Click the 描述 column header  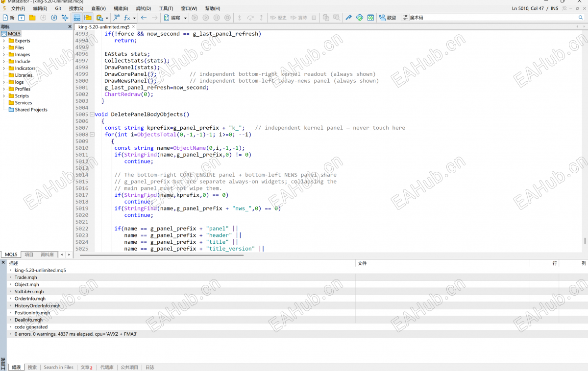(x=181, y=263)
